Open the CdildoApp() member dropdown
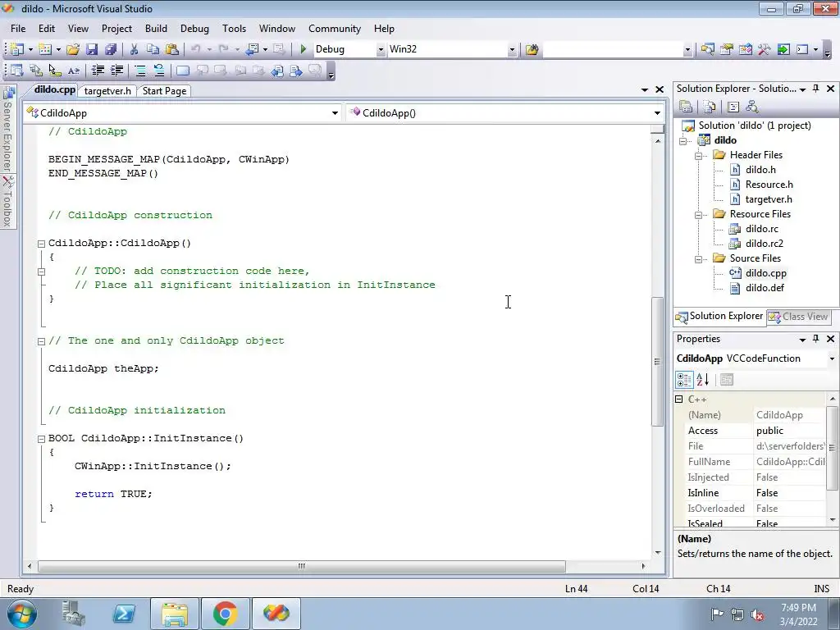 point(657,113)
